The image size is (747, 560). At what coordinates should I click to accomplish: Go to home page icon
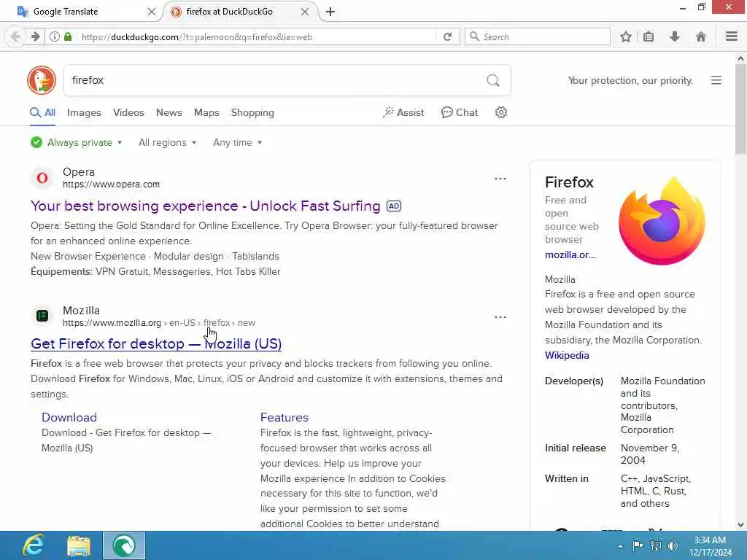pos(701,36)
